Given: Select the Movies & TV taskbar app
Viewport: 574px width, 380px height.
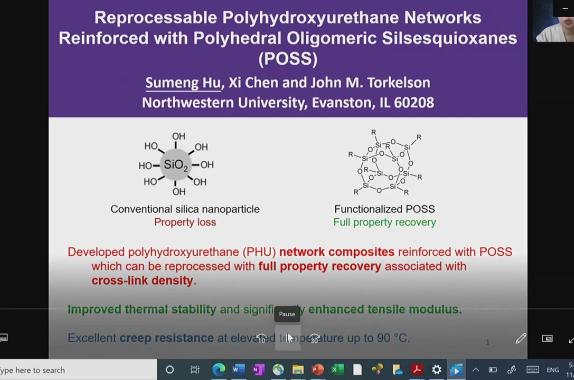Looking at the screenshot, I should pos(456,370).
